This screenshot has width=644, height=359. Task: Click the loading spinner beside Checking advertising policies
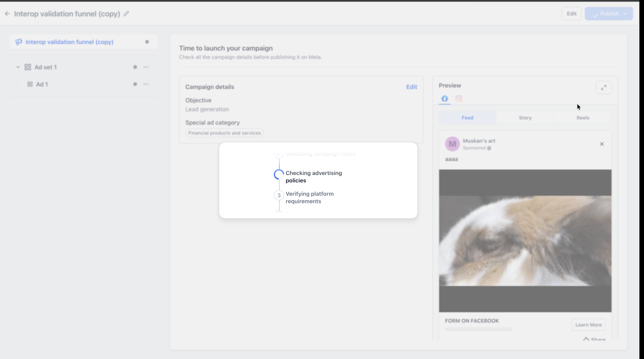(x=279, y=175)
